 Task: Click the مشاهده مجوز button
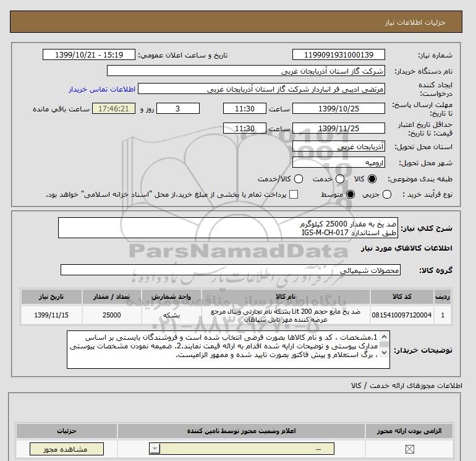pos(67,449)
